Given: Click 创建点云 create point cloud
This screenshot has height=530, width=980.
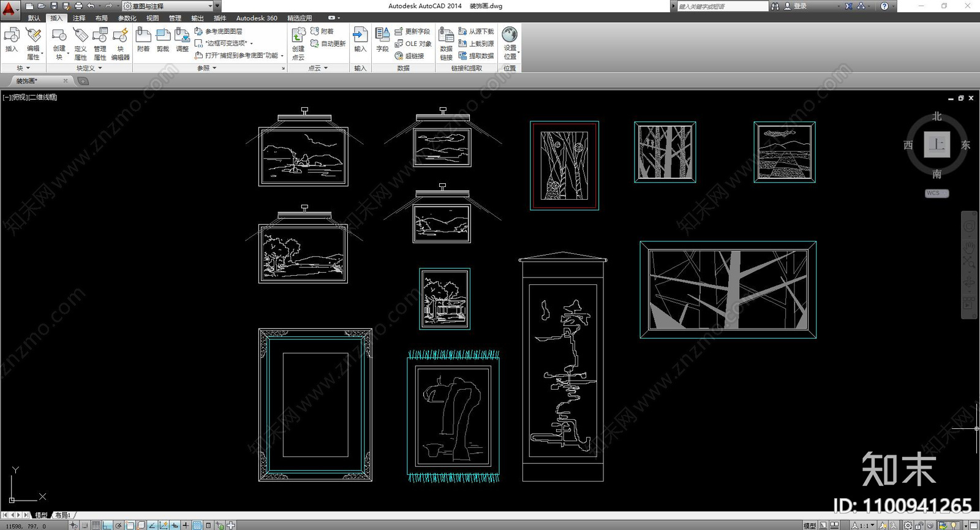Looking at the screenshot, I should coord(298,43).
